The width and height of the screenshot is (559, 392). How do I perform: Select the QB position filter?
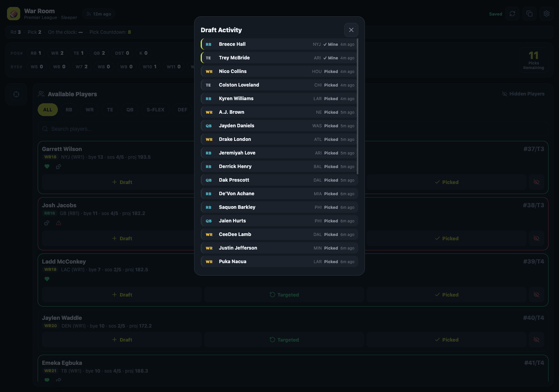click(x=130, y=110)
